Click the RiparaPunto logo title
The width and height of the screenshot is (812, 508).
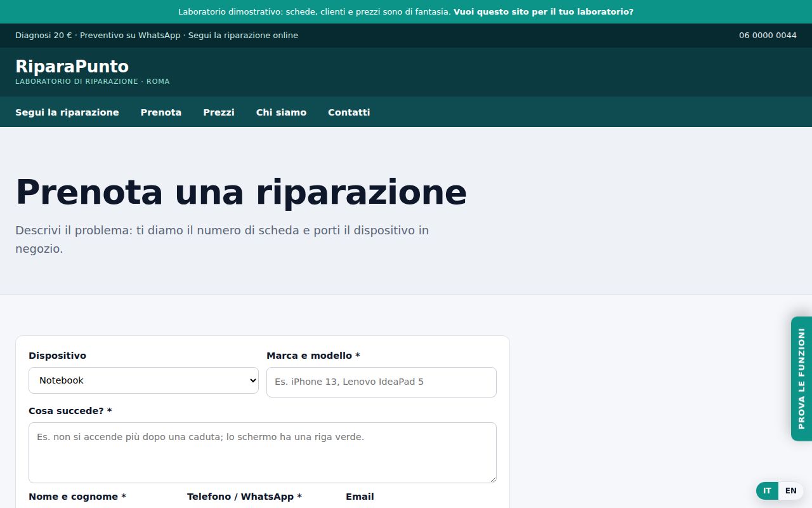click(72, 67)
